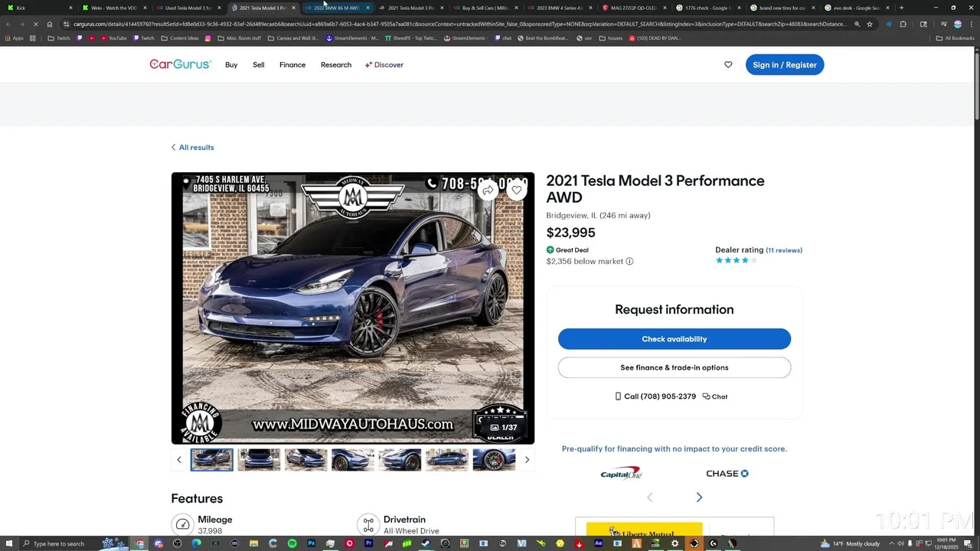The height and width of the screenshot is (551, 980).
Task: Open the Buy menu
Action: point(231,65)
